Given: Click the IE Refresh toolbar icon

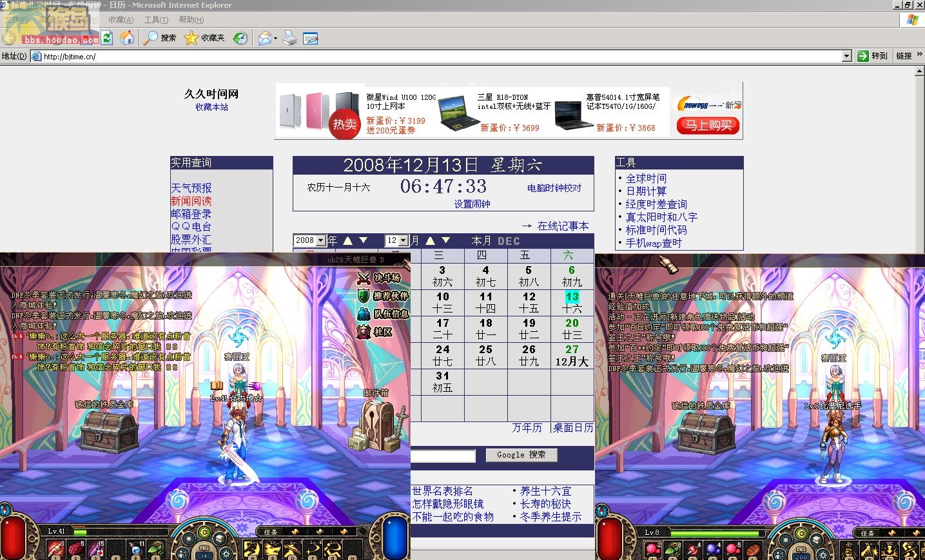Looking at the screenshot, I should pos(106,38).
